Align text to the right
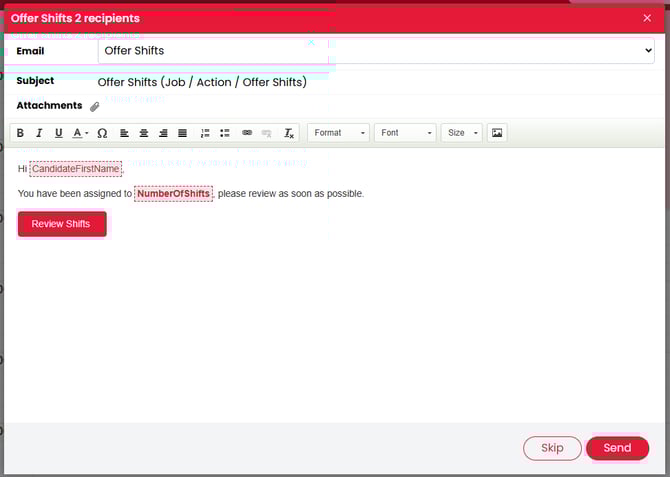The width and height of the screenshot is (670, 477). coord(163,133)
